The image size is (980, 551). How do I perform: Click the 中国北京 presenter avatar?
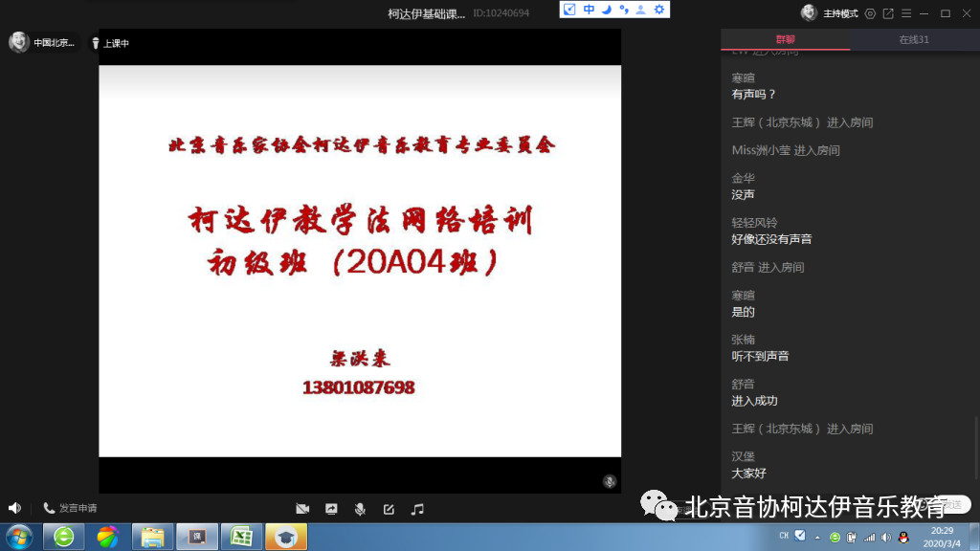tap(19, 42)
